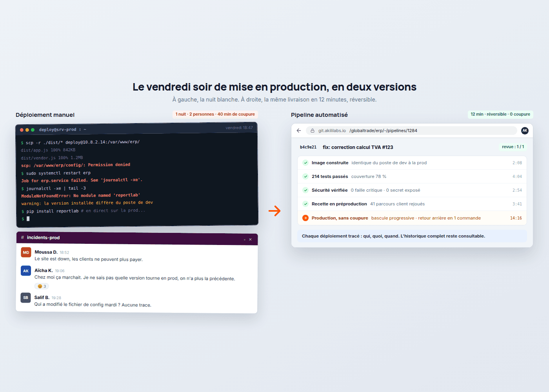Click the incidents-prod channel name
Image resolution: width=549 pixels, height=392 pixels.
pos(43,238)
